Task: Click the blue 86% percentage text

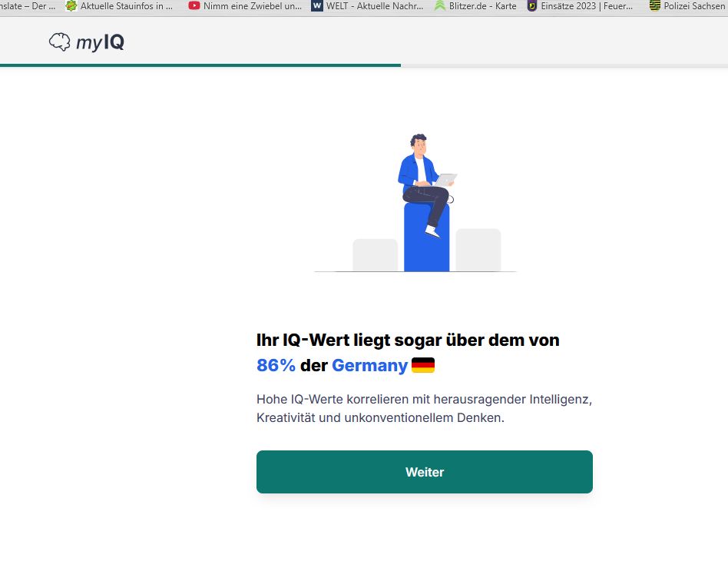Action: click(276, 366)
